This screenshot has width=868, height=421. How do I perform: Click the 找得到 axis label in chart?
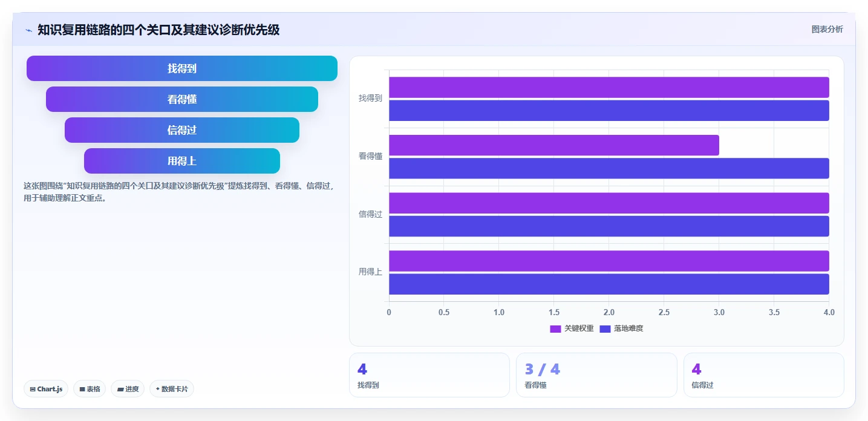370,98
